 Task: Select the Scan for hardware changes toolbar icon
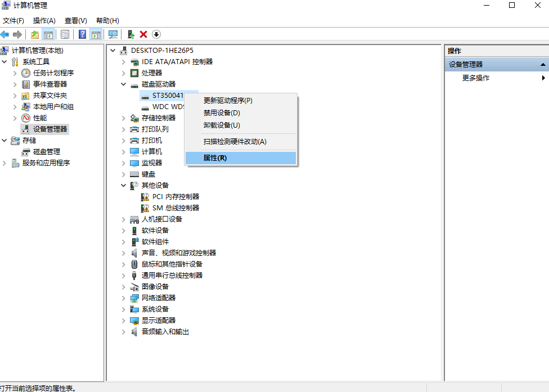(113, 34)
